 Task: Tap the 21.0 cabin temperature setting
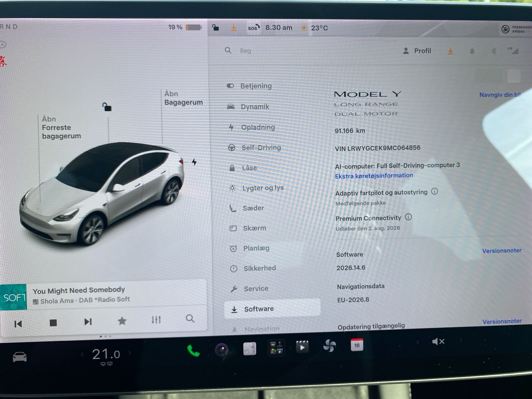point(106,354)
